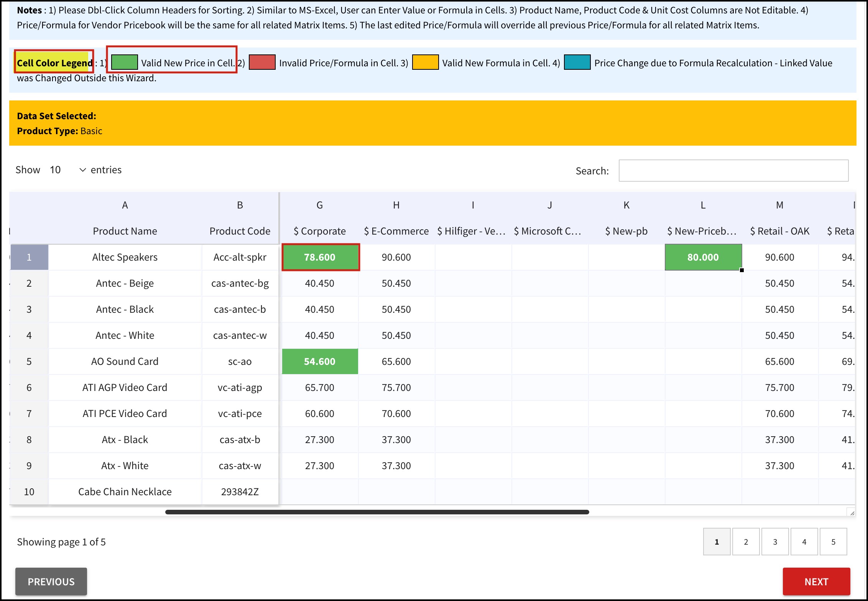Focus the Search input field
Viewport: 868px width, 601px height.
[733, 171]
